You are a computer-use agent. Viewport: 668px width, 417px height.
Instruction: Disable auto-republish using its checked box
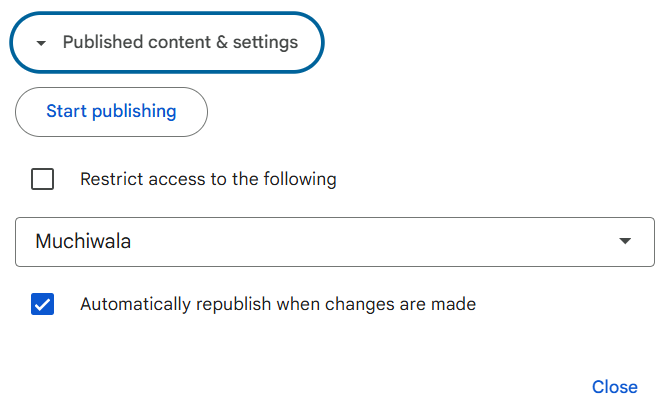pos(43,304)
